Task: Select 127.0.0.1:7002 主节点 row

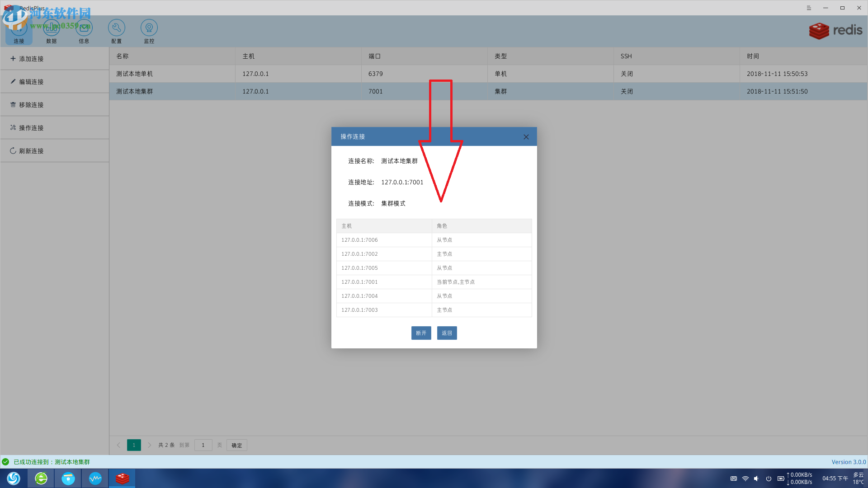Action: [434, 253]
